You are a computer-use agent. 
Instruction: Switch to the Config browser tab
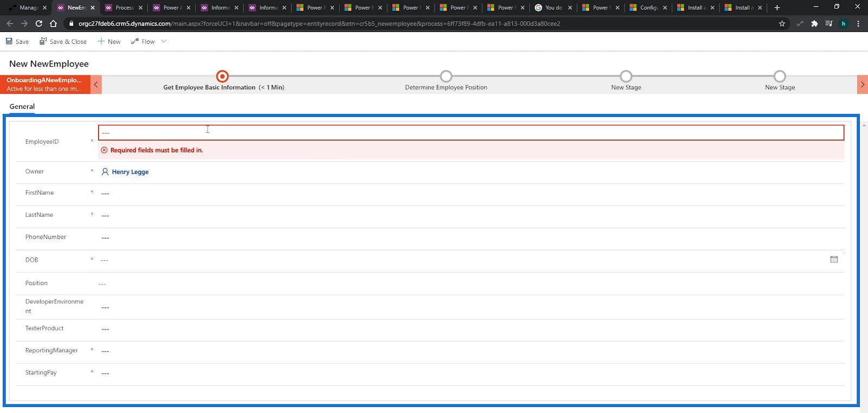coord(648,8)
